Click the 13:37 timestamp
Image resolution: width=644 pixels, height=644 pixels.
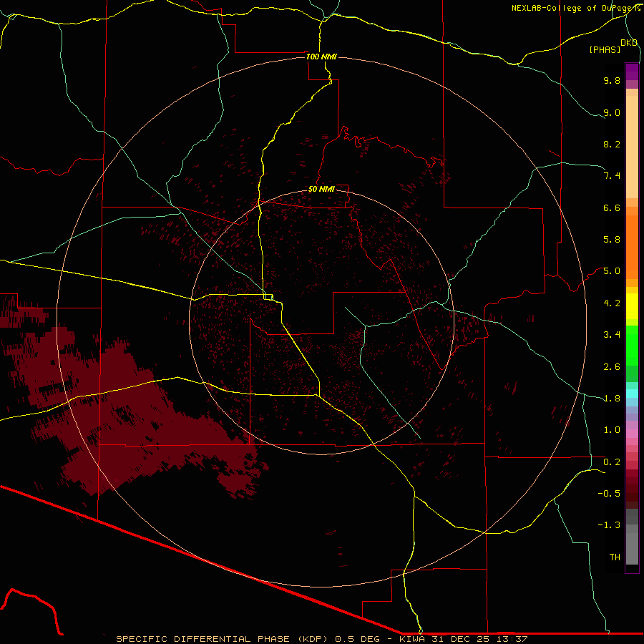point(513,639)
